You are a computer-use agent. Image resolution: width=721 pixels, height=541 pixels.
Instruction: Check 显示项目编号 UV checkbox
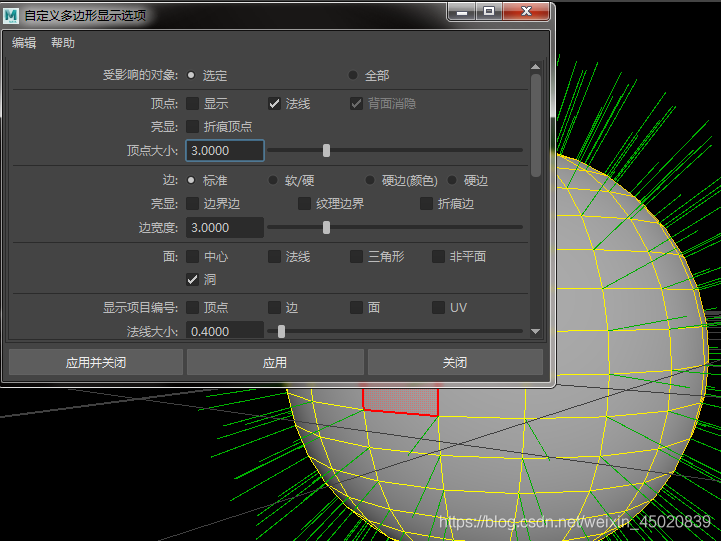coord(438,308)
